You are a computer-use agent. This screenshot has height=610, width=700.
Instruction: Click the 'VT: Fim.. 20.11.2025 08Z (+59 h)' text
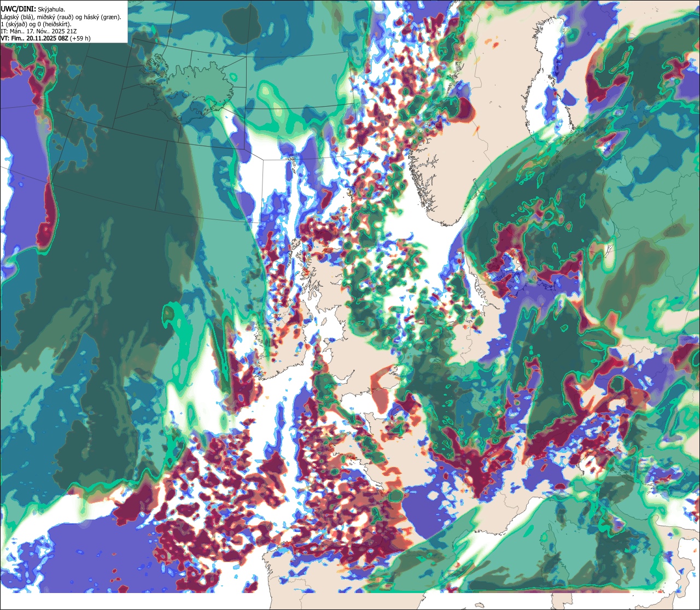45,38
